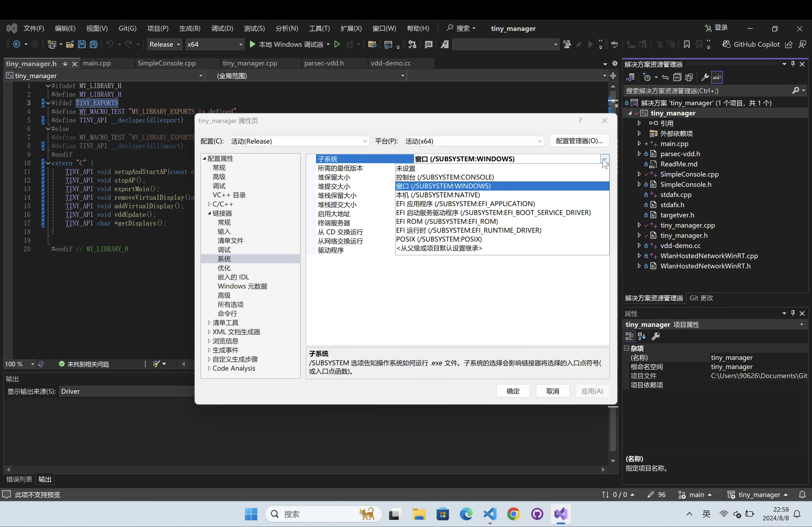
Task: Open the 生成(B) menu
Action: (190, 28)
